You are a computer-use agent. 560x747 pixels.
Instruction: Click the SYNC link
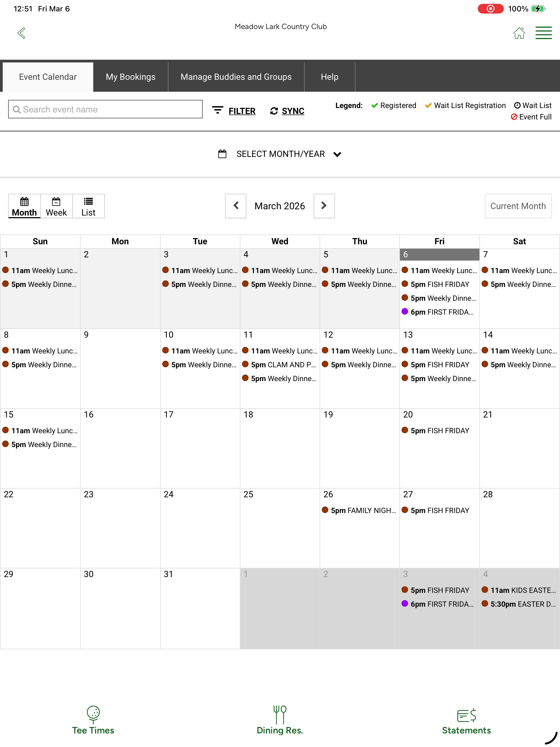pos(293,111)
